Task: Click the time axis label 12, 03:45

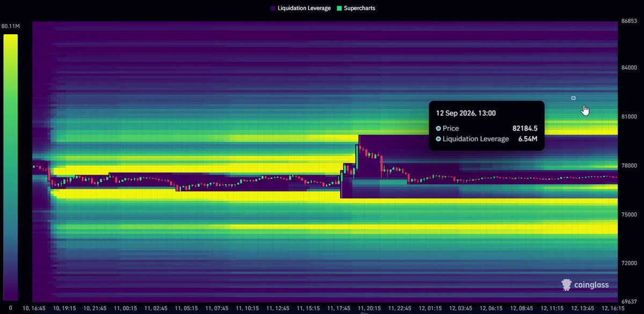Action: click(462, 309)
